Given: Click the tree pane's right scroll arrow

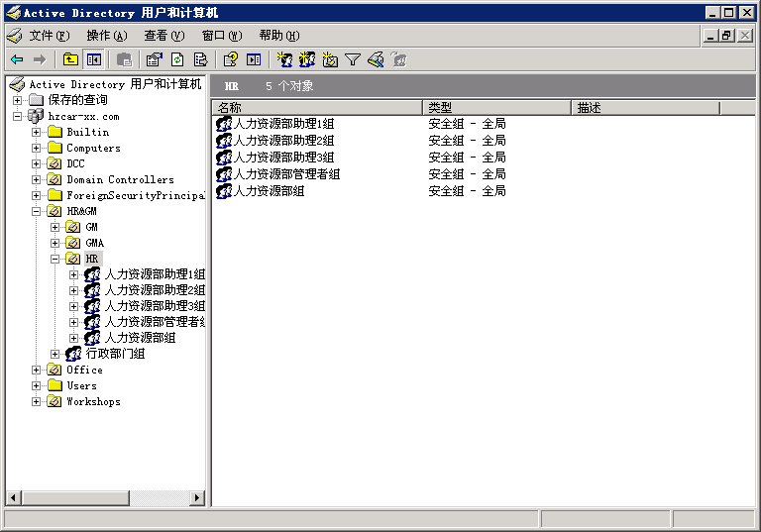Looking at the screenshot, I should (x=197, y=498).
